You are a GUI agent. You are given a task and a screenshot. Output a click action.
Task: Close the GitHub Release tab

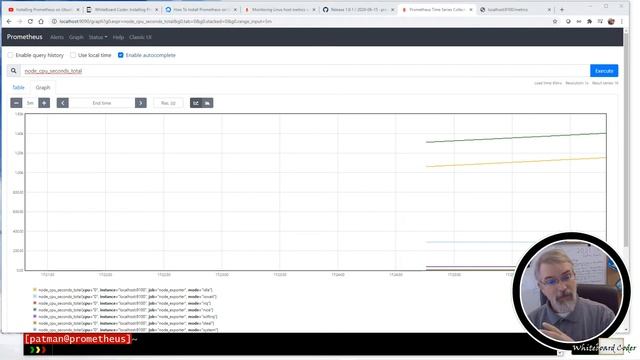393,9
